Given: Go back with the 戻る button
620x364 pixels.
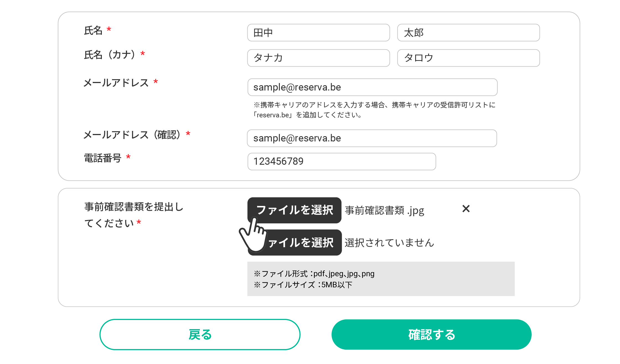Looking at the screenshot, I should (x=200, y=334).
